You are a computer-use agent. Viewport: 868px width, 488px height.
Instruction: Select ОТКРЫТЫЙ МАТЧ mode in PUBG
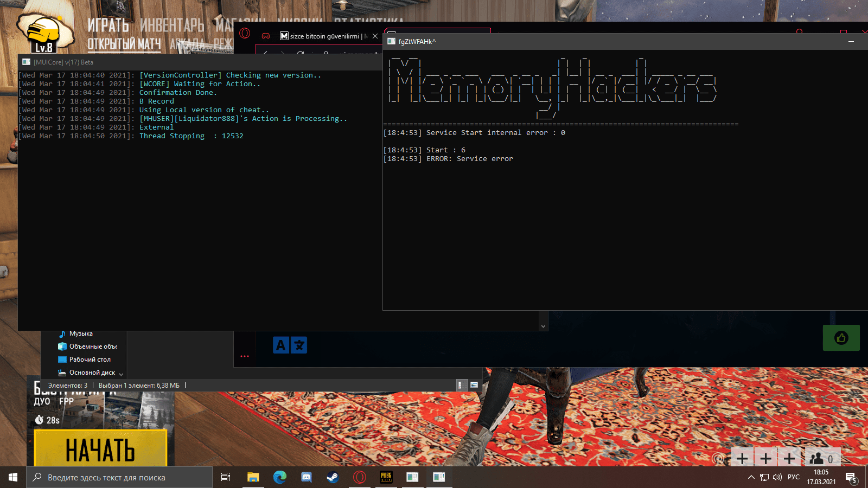[x=124, y=44]
